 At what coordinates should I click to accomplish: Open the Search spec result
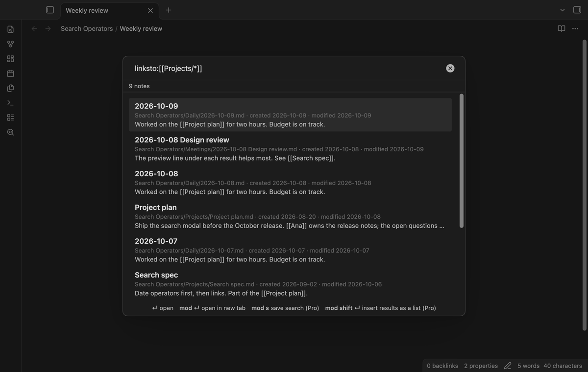click(290, 283)
